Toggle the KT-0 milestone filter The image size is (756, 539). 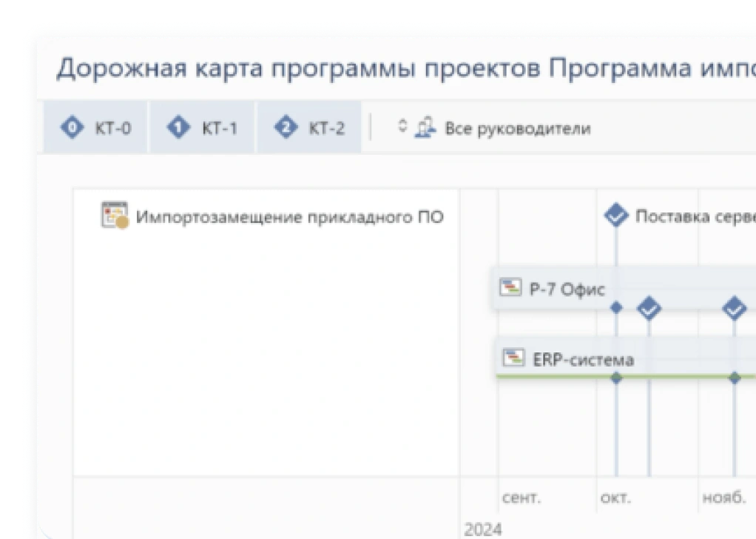click(x=97, y=128)
